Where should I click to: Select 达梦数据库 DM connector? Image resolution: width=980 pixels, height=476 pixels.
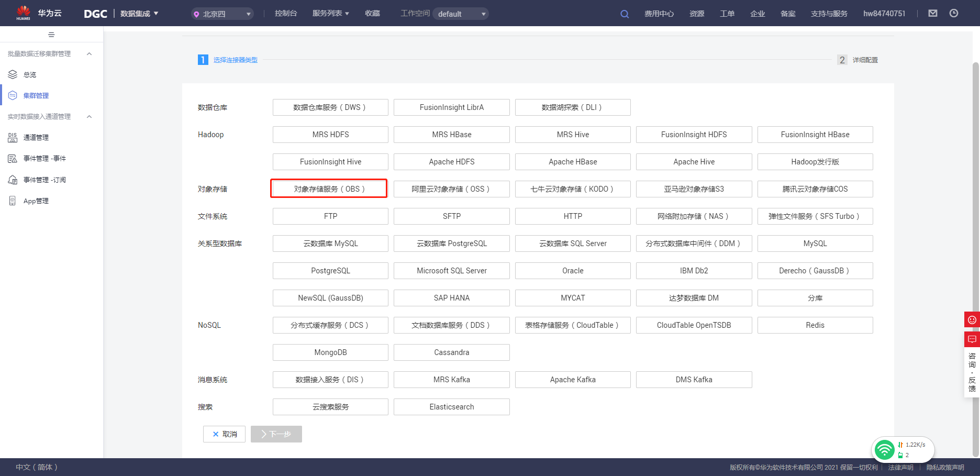coord(694,298)
